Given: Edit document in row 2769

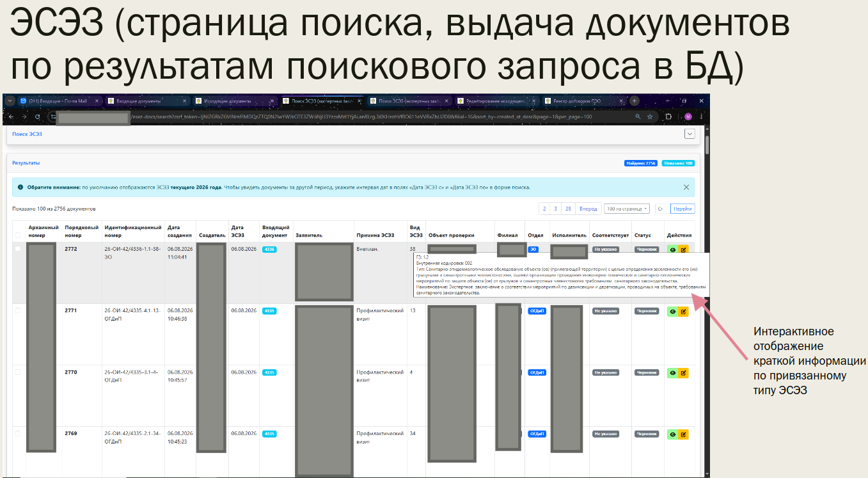Looking at the screenshot, I should pyautogui.click(x=683, y=434).
